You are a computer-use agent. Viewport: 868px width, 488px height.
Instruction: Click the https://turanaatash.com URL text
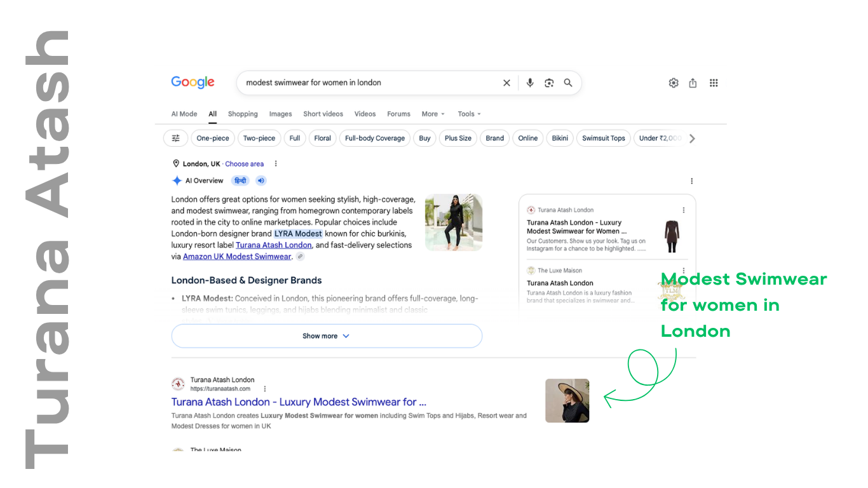pos(220,389)
